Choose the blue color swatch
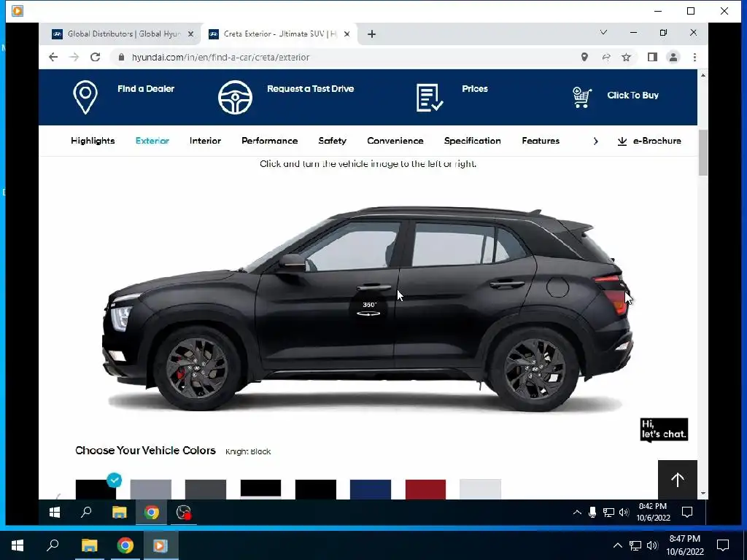The height and width of the screenshot is (560, 747). [370, 489]
